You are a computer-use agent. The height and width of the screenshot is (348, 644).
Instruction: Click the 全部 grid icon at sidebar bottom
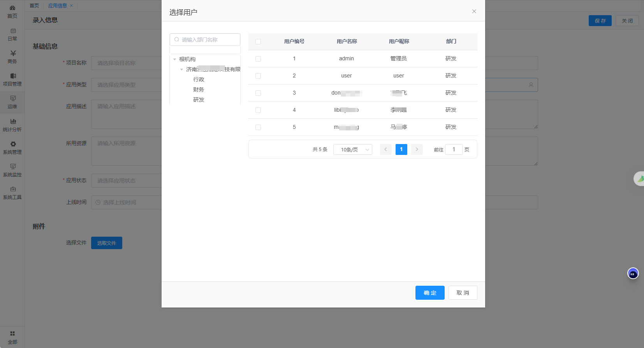(12, 334)
